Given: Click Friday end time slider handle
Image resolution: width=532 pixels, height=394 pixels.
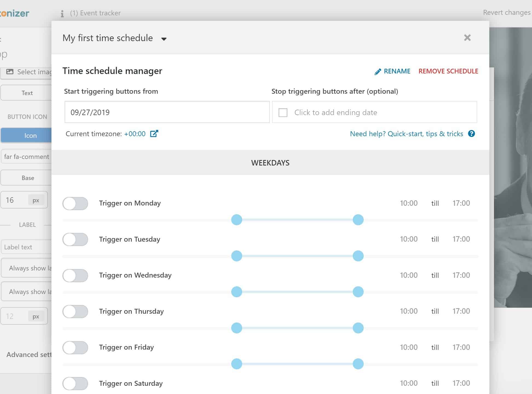Looking at the screenshot, I should (x=358, y=364).
